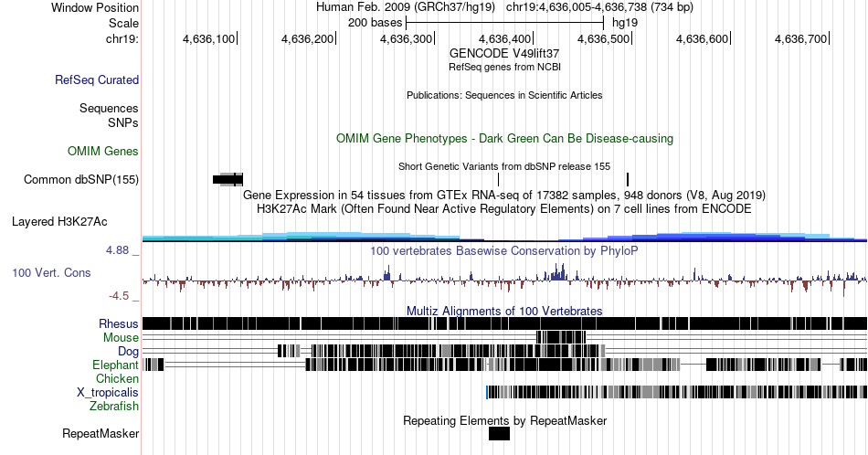Click the Layered H3K27Ac track label
868x455 pixels.
pos(59,221)
